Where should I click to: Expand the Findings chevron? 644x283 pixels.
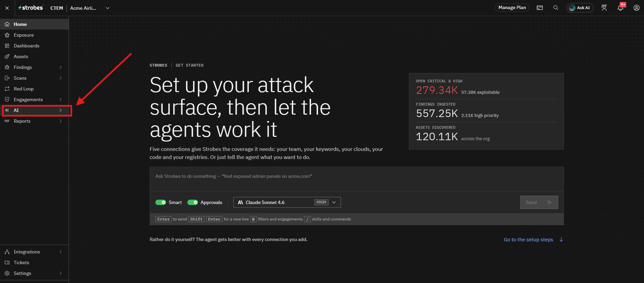pyautogui.click(x=61, y=67)
